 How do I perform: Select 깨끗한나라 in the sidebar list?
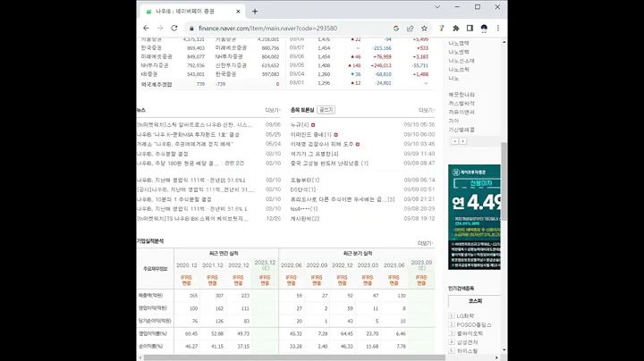462,95
